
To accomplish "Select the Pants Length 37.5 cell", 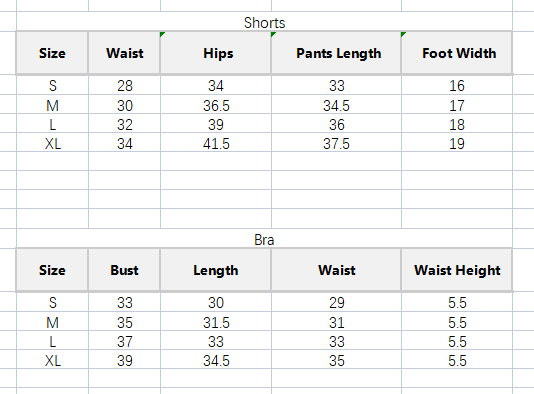I will tap(336, 143).
